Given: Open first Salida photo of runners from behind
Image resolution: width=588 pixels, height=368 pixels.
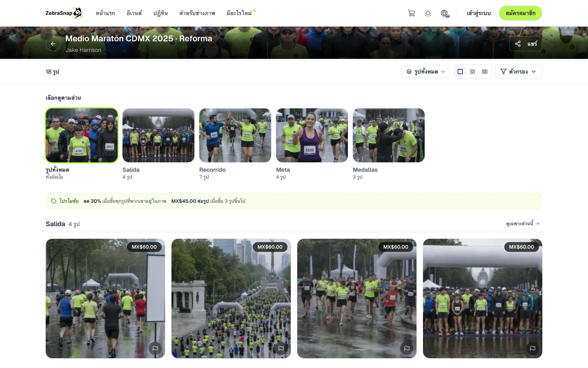Looking at the screenshot, I should tap(105, 298).
